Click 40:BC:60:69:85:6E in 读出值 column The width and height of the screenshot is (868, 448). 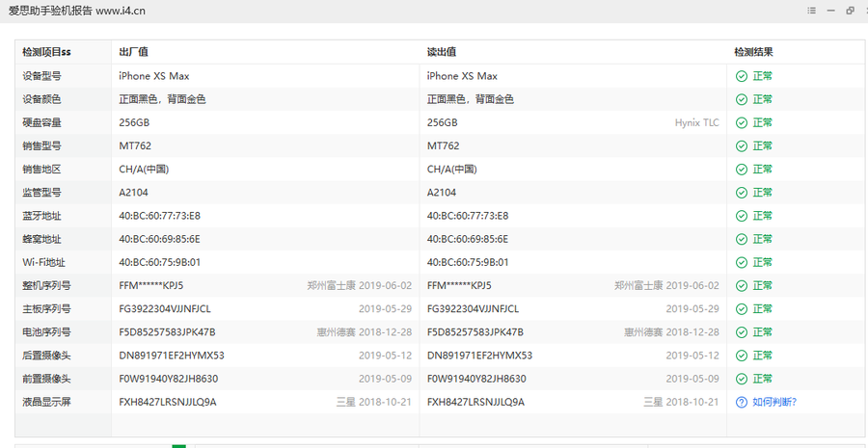click(x=468, y=239)
